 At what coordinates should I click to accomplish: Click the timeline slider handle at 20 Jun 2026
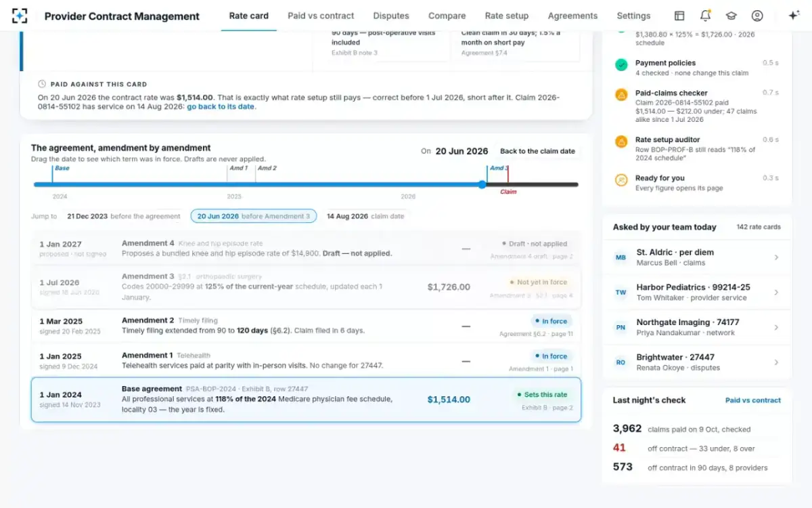pos(482,184)
